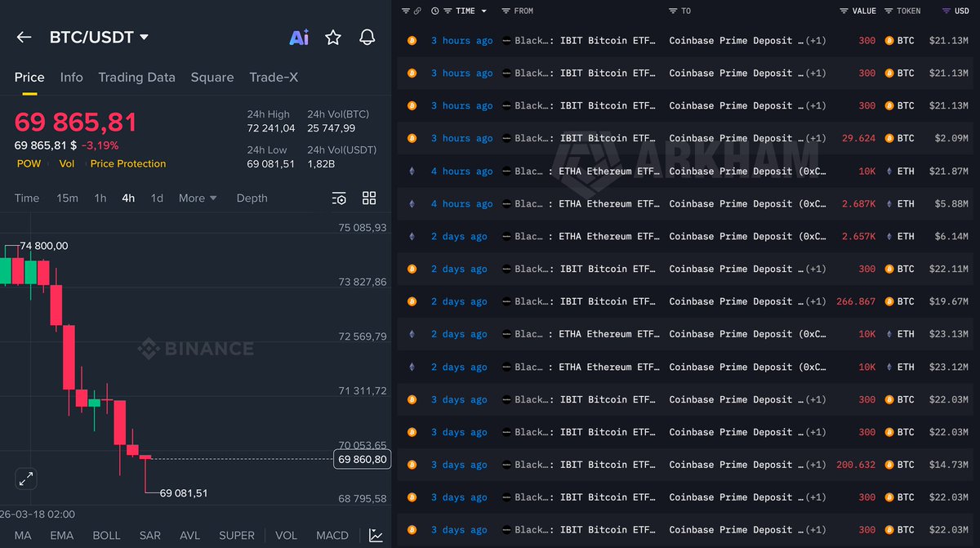This screenshot has width=980, height=548.
Task: Open the TOKEN column filter icon
Action: click(889, 11)
